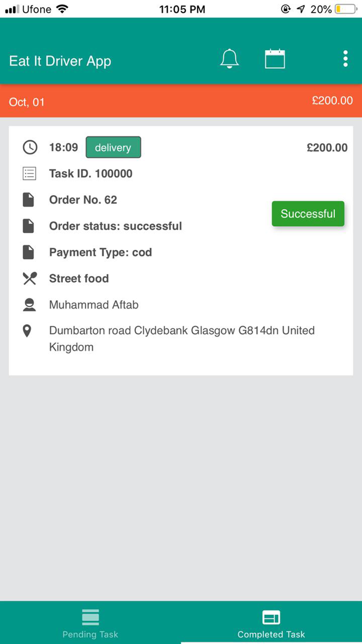Tap the fork and spoon restaurant icon
The width and height of the screenshot is (362, 644).
pos(30,278)
